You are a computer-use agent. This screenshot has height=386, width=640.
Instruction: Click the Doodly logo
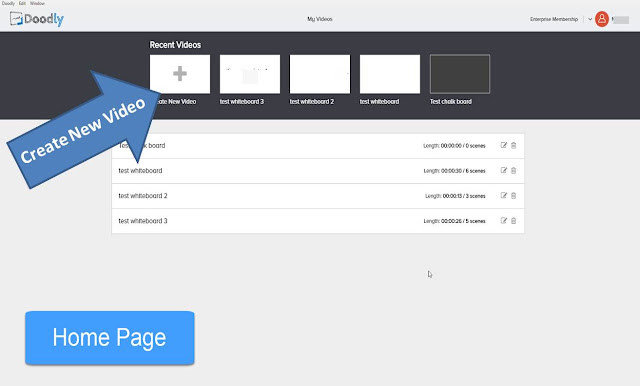pos(37,19)
